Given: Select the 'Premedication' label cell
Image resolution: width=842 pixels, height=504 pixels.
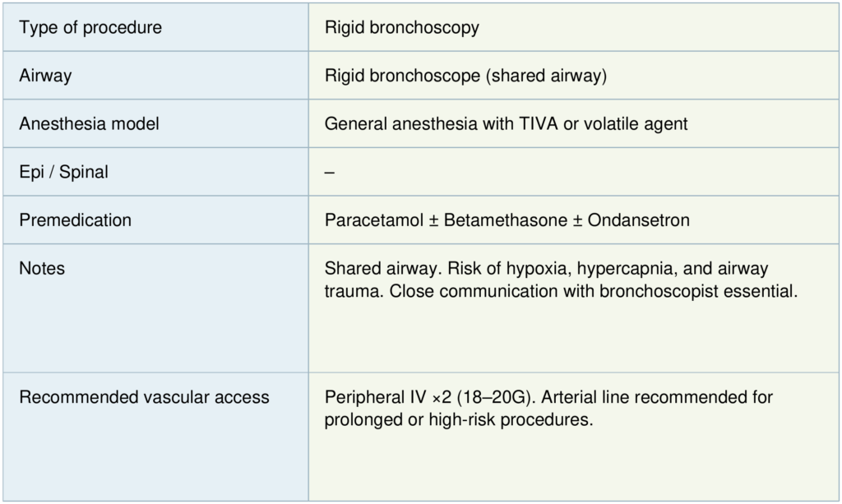Looking at the screenshot, I should tap(75, 220).
